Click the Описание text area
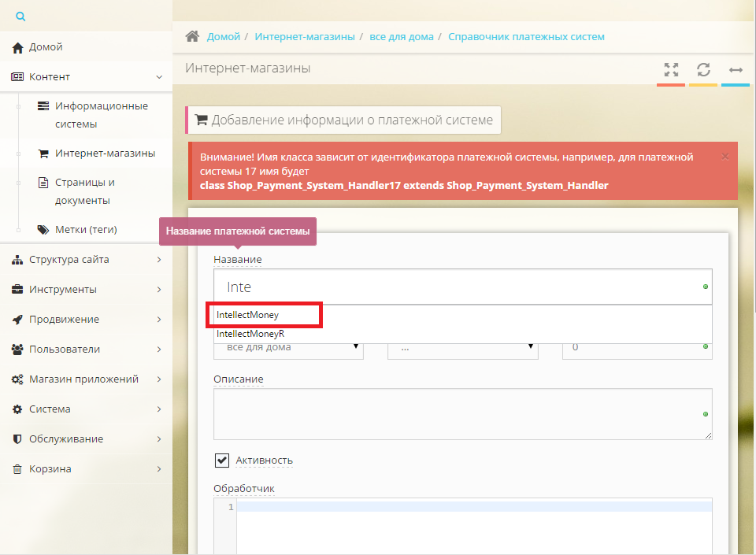This screenshot has height=555, width=756. pos(462,413)
